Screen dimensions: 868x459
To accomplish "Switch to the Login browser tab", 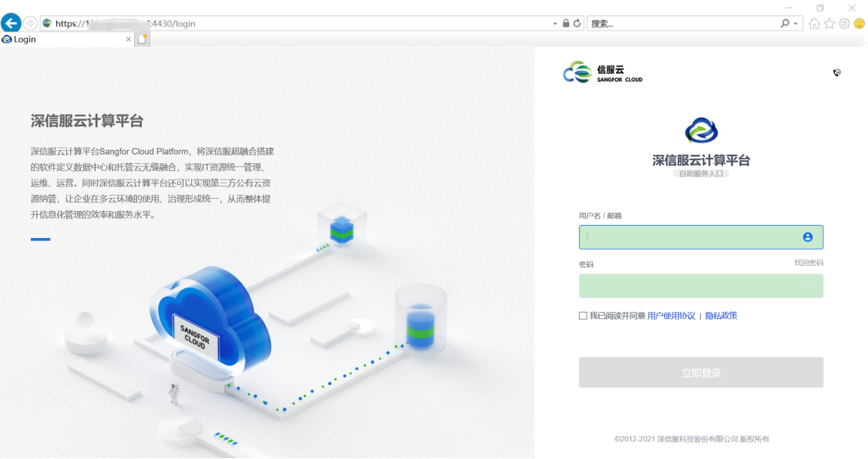I will point(66,39).
